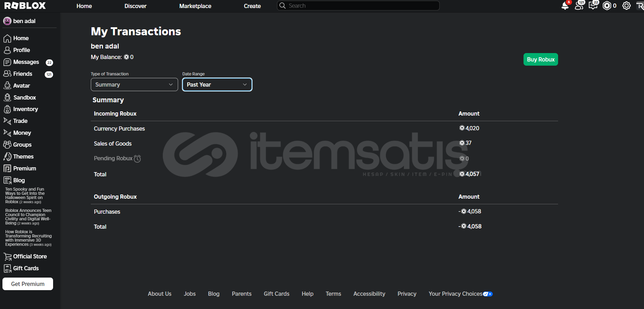
Task: Open Create in top navigation
Action: [252, 6]
